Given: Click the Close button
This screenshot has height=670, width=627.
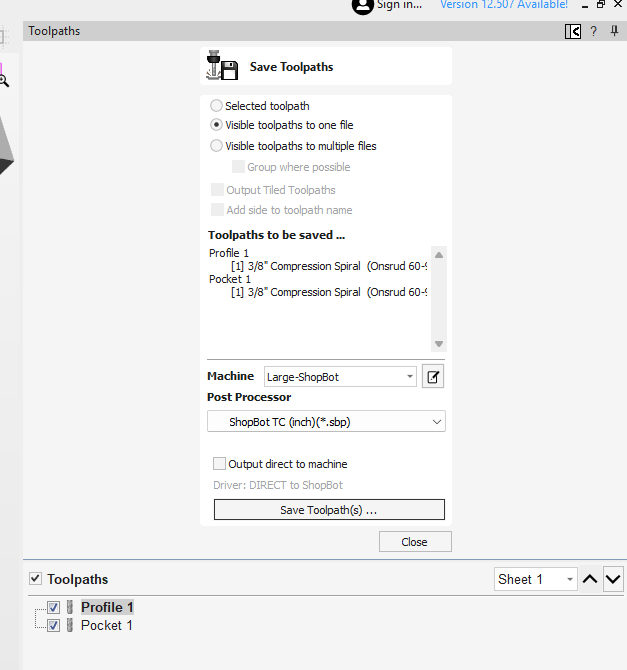Looking at the screenshot, I should point(415,542).
